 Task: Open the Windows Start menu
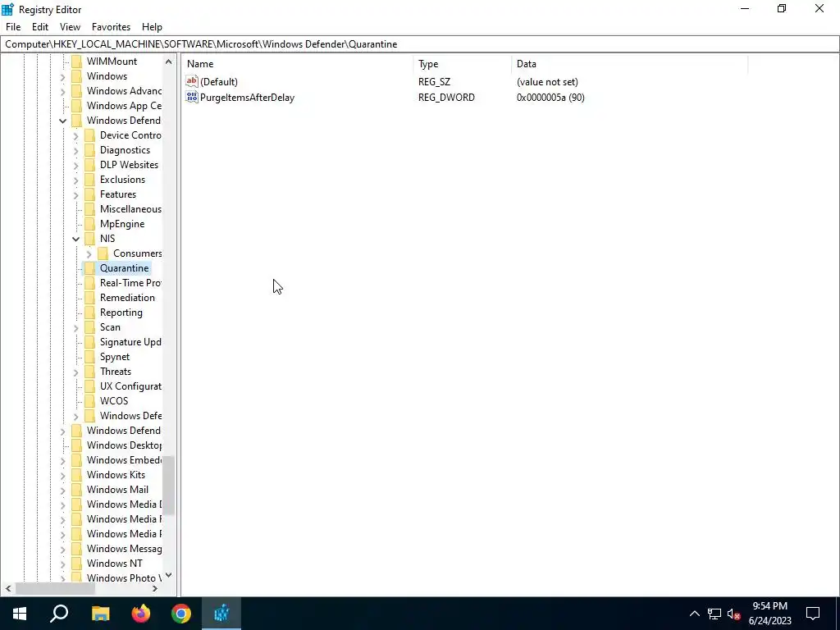pyautogui.click(x=20, y=614)
